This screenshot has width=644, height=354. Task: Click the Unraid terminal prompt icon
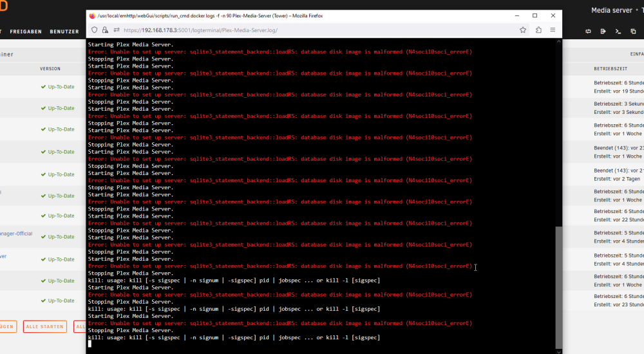pos(618,31)
